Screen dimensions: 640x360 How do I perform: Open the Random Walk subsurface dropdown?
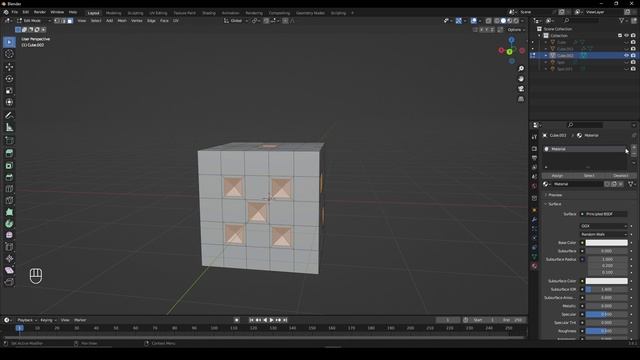point(604,234)
